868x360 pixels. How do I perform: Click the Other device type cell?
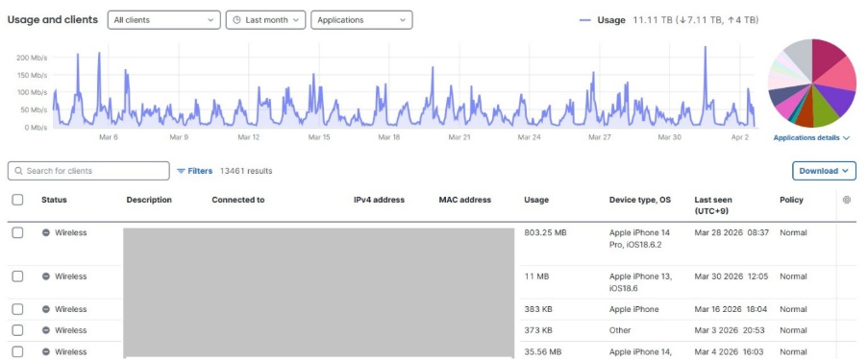coord(620,330)
